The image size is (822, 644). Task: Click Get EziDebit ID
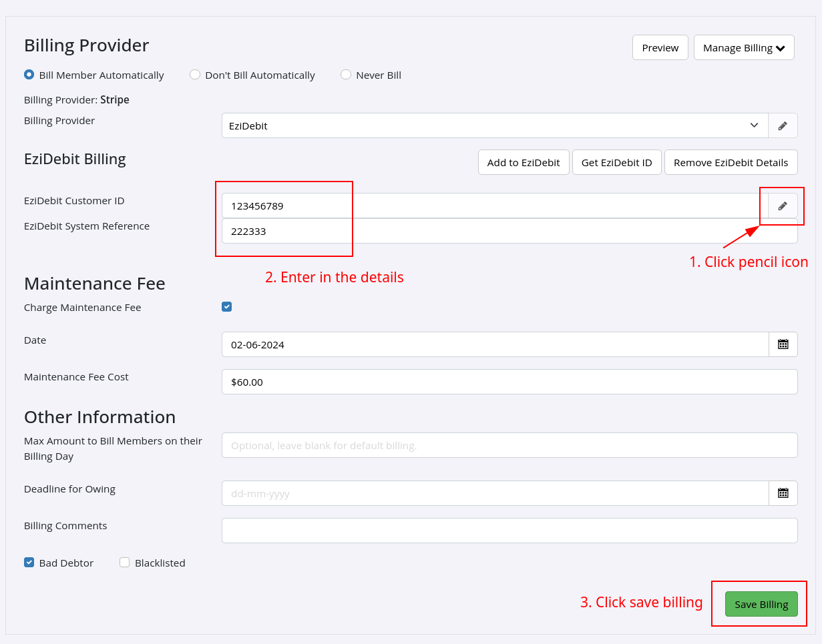(x=616, y=162)
